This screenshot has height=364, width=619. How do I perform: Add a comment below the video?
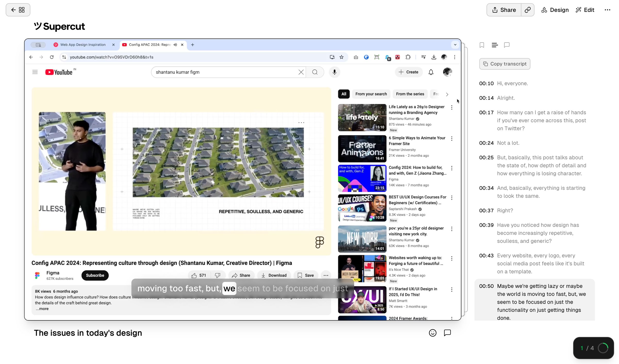pyautogui.click(x=447, y=333)
